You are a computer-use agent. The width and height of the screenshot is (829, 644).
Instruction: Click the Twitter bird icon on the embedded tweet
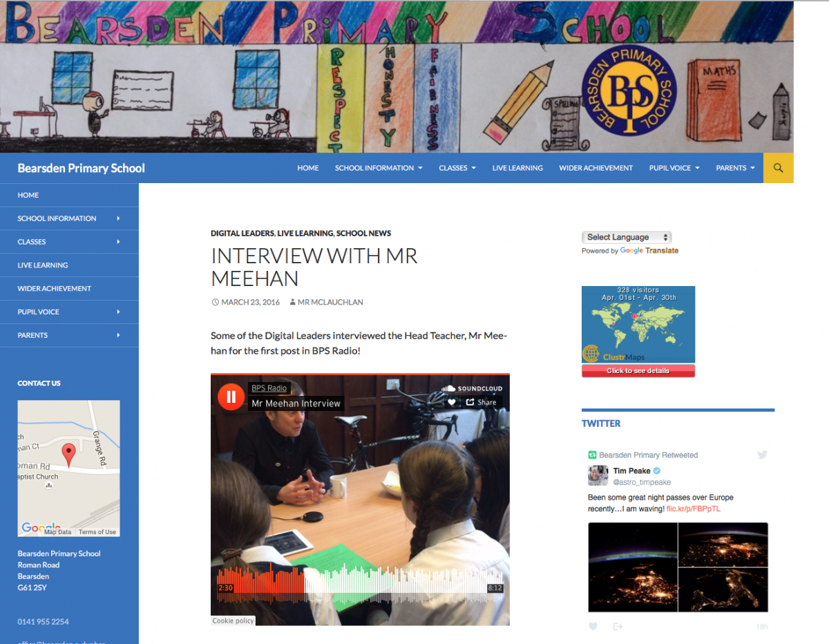pos(762,455)
